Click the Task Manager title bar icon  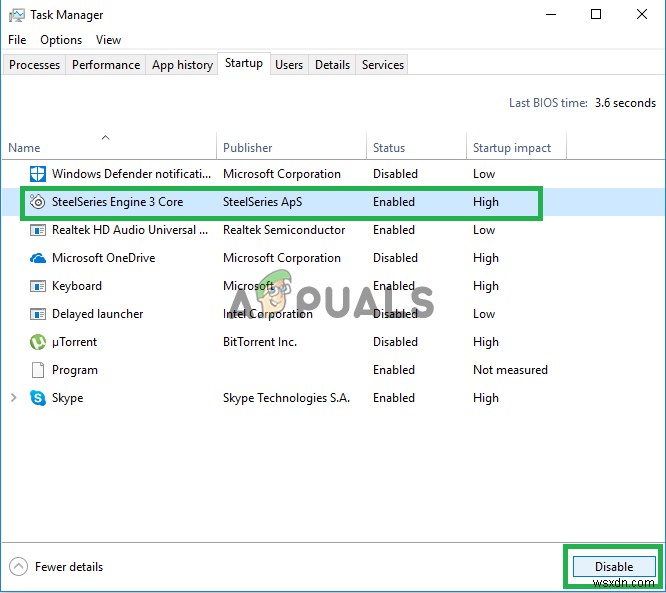coord(17,15)
